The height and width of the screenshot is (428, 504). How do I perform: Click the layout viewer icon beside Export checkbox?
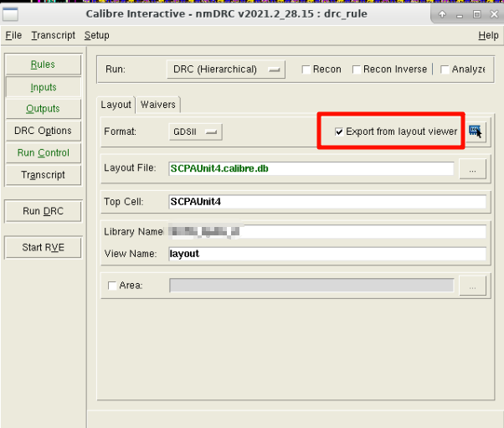point(476,131)
